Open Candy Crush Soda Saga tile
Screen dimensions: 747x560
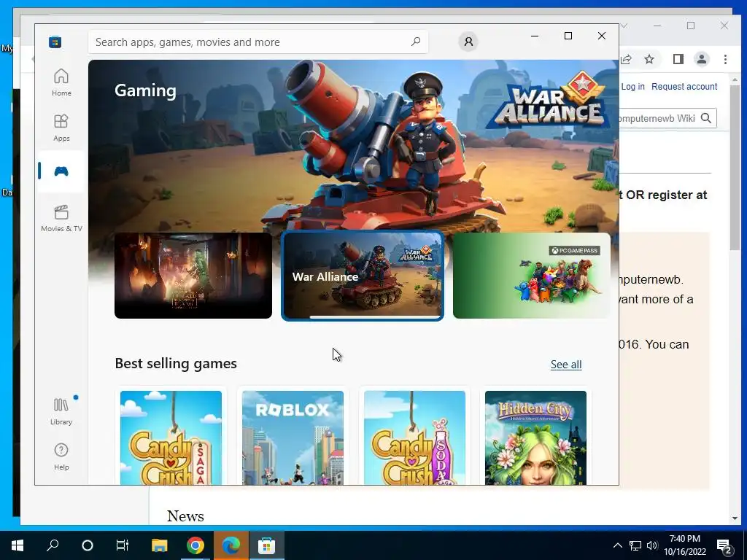(x=414, y=437)
